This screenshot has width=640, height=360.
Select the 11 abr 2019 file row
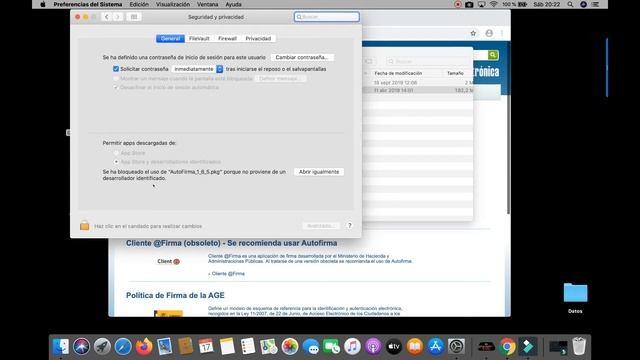tap(418, 90)
